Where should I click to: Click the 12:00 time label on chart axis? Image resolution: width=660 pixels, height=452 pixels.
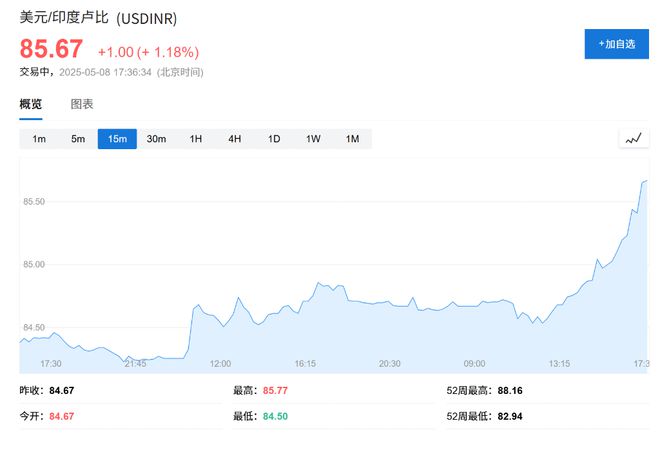coord(220,363)
